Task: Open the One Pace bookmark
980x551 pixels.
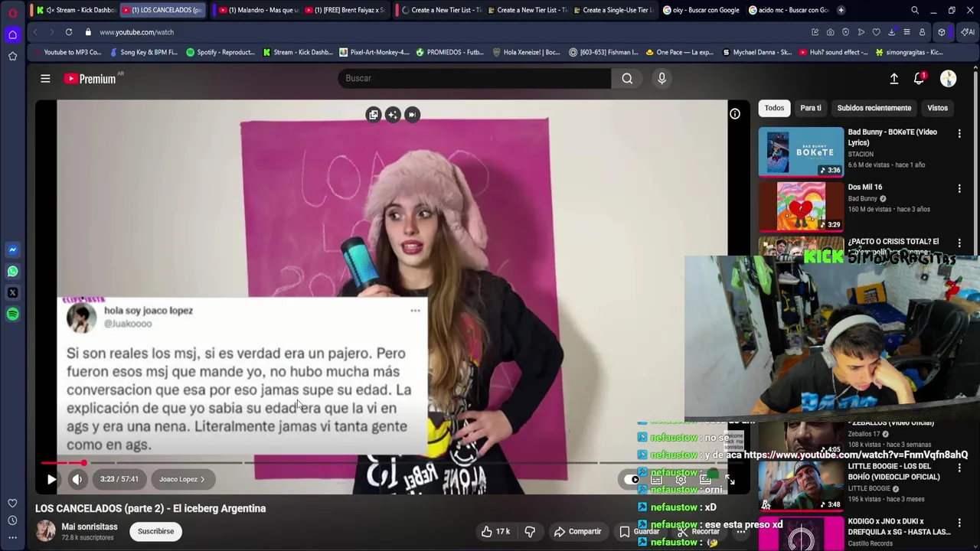Action: click(x=680, y=52)
